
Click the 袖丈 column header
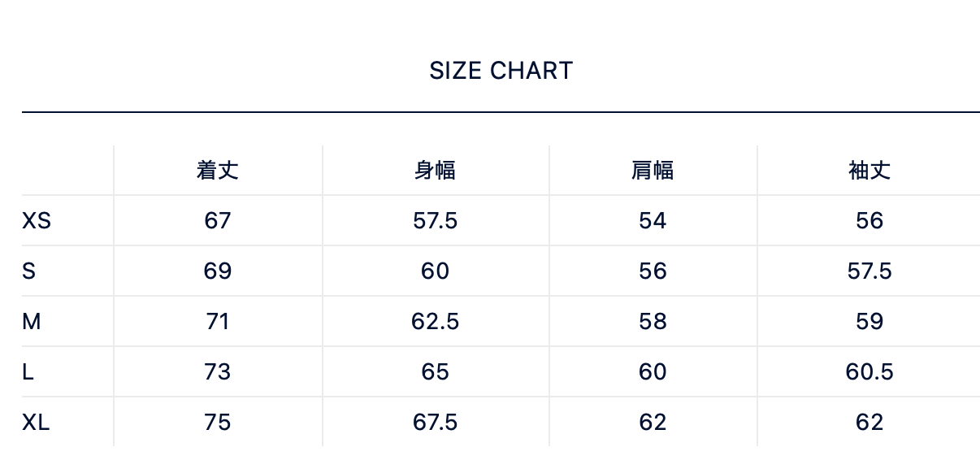[x=869, y=170]
